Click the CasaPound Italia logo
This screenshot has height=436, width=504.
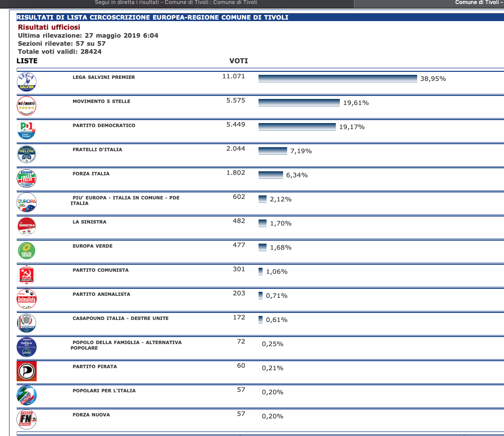point(27,323)
